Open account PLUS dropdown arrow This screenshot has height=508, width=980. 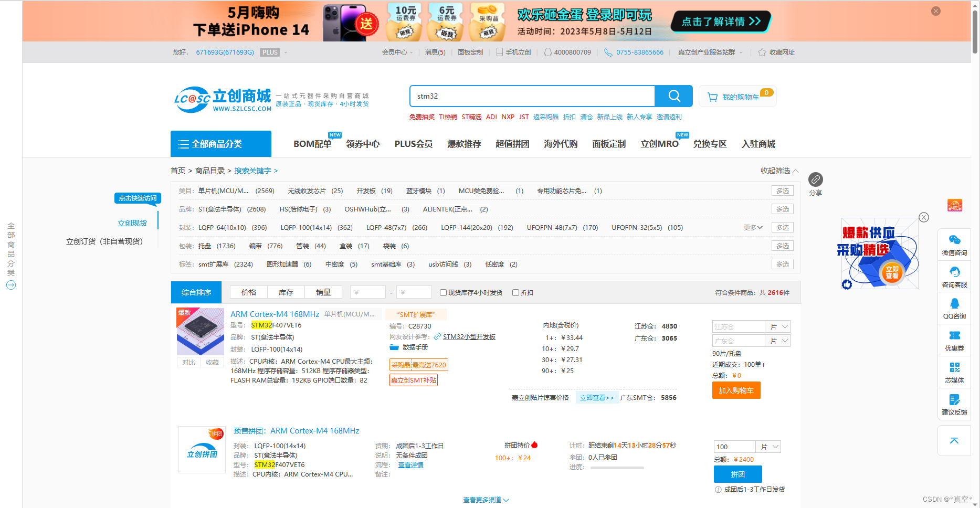pos(286,52)
